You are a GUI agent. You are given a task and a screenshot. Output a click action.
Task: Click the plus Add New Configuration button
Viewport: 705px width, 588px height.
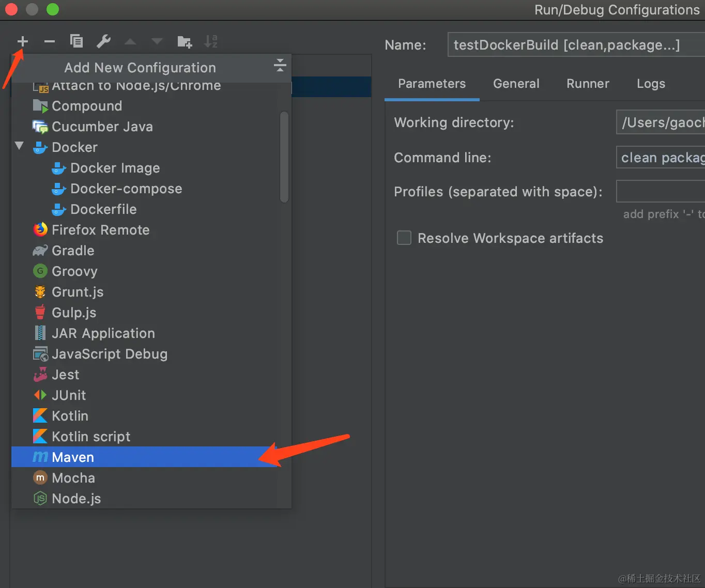23,41
